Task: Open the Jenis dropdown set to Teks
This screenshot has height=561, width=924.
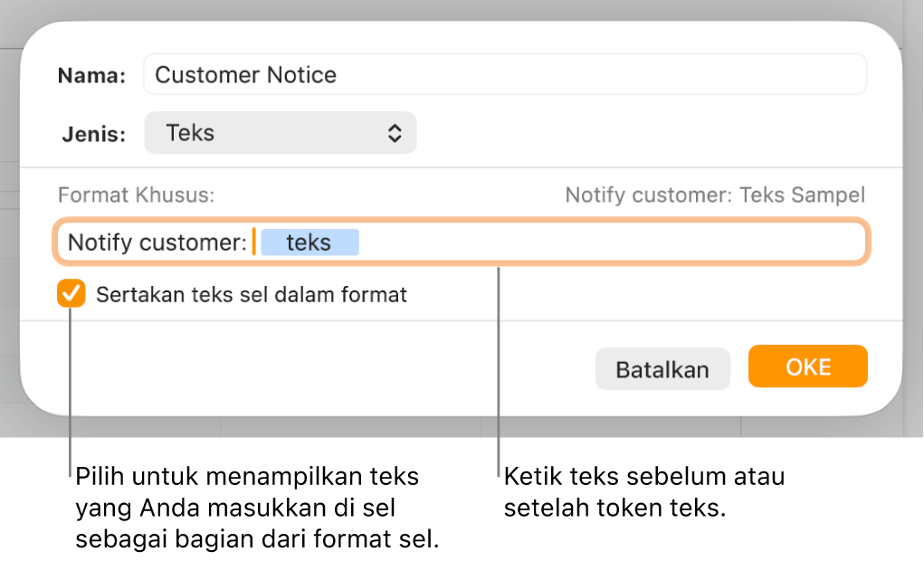Action: click(x=281, y=133)
